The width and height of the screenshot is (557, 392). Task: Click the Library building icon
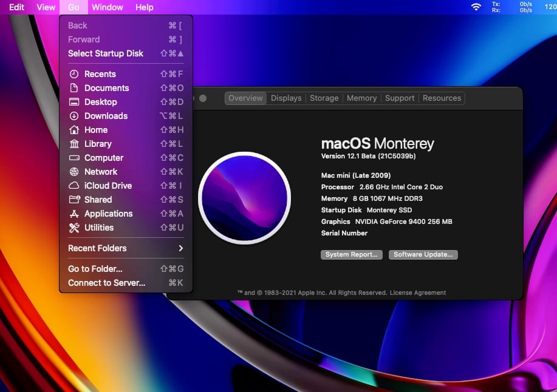tap(74, 144)
